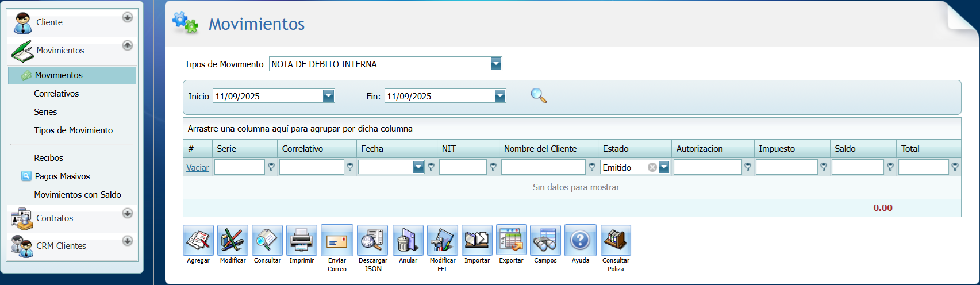Sort by the Nombre del Cliente header
This screenshot has height=285, width=980.
pyautogui.click(x=548, y=148)
